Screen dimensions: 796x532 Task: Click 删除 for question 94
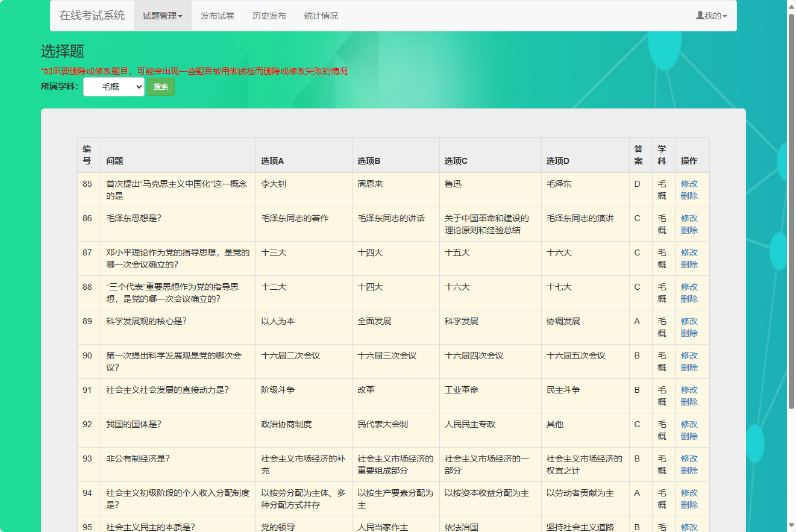(x=689, y=504)
